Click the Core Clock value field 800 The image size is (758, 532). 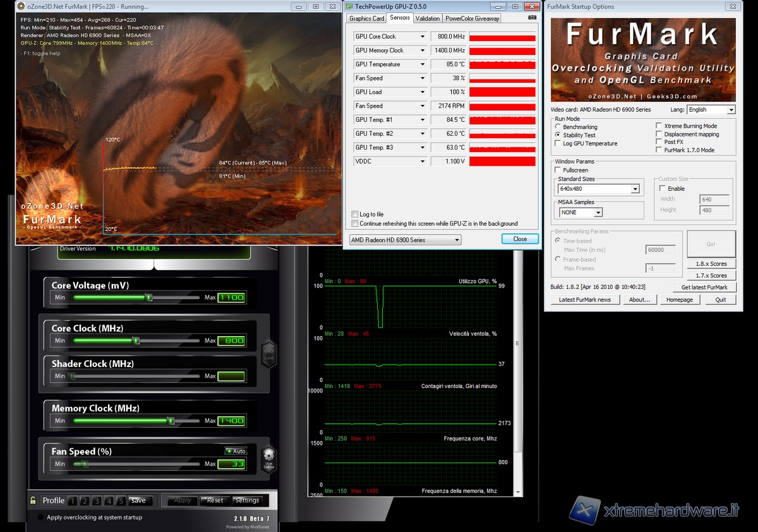(232, 341)
